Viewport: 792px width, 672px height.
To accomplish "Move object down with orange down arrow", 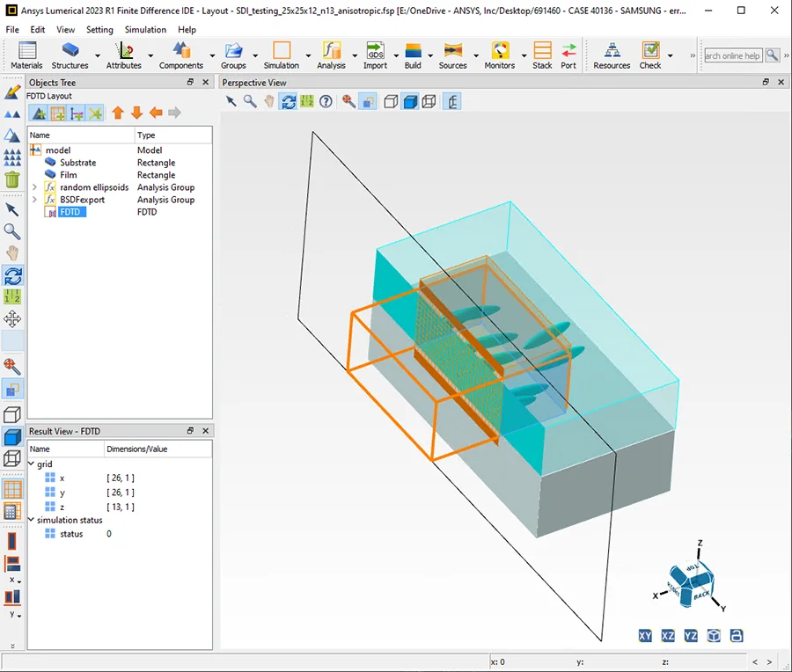I will (x=137, y=113).
